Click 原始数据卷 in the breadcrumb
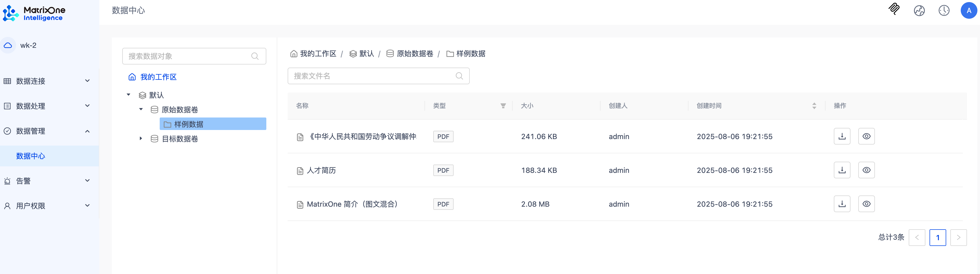 tap(414, 54)
